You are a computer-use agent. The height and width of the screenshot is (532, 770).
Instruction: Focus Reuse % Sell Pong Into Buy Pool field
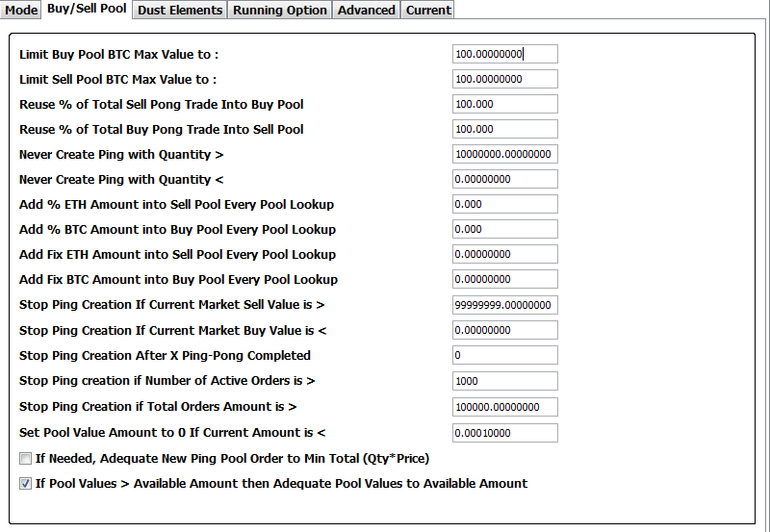pyautogui.click(x=504, y=104)
